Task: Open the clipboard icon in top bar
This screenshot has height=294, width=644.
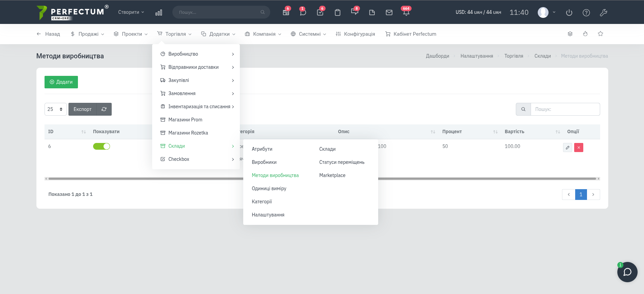Action: 337,12
